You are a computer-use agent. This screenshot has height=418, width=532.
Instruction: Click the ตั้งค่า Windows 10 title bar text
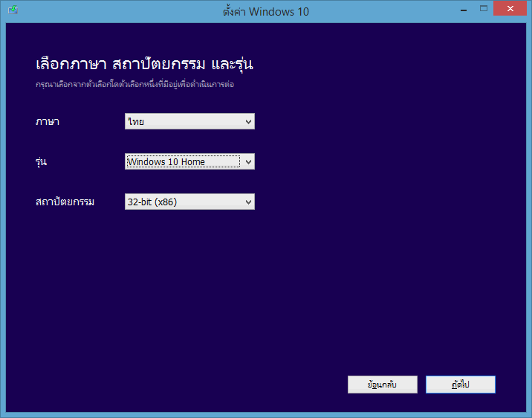pos(265,11)
